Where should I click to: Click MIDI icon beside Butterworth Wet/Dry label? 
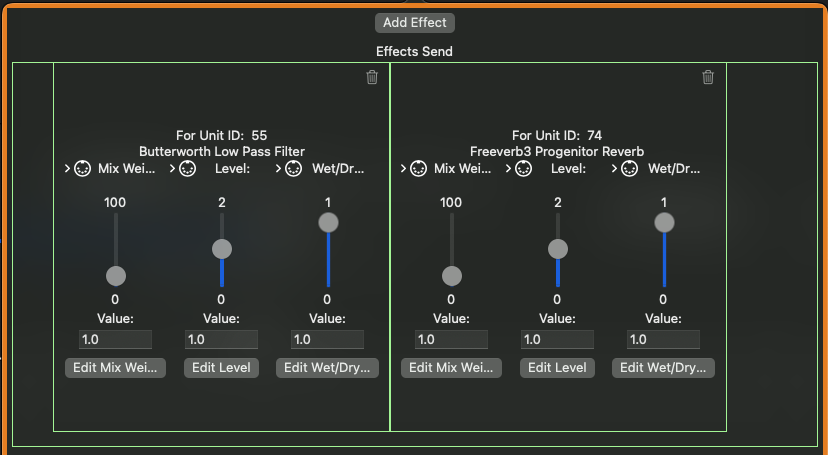(294, 169)
